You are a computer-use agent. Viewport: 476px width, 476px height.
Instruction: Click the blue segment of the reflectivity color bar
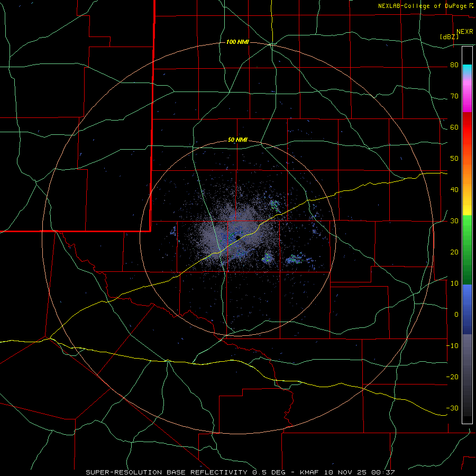(467, 309)
